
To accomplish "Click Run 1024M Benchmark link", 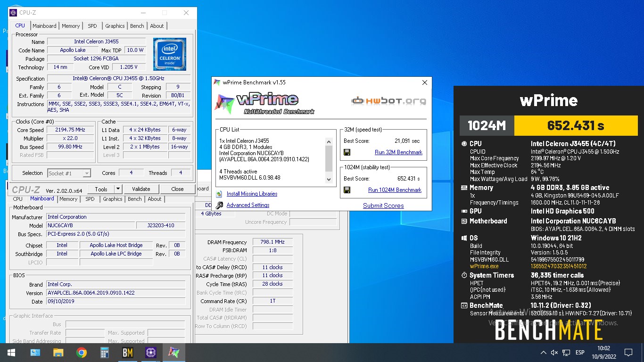I will [395, 190].
